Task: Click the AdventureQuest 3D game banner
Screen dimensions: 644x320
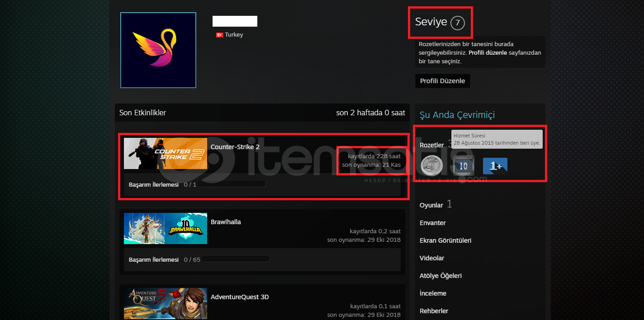Action: (166, 304)
